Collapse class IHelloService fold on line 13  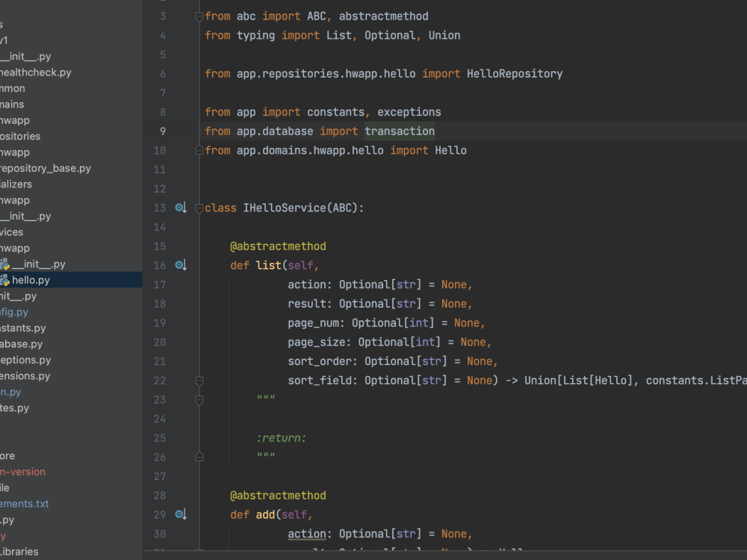[x=199, y=208]
